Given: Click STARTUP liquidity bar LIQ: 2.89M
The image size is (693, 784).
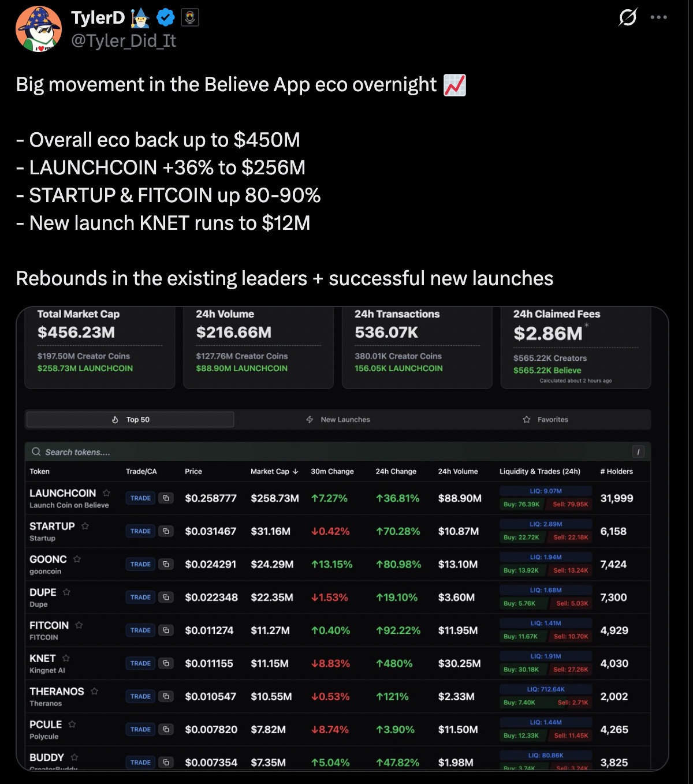Looking at the screenshot, I should (546, 524).
